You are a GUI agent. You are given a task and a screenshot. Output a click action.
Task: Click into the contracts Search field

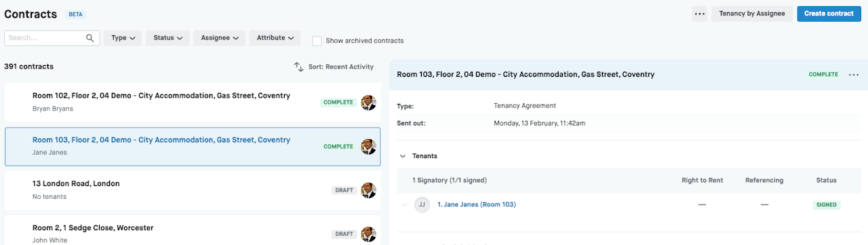pos(52,38)
